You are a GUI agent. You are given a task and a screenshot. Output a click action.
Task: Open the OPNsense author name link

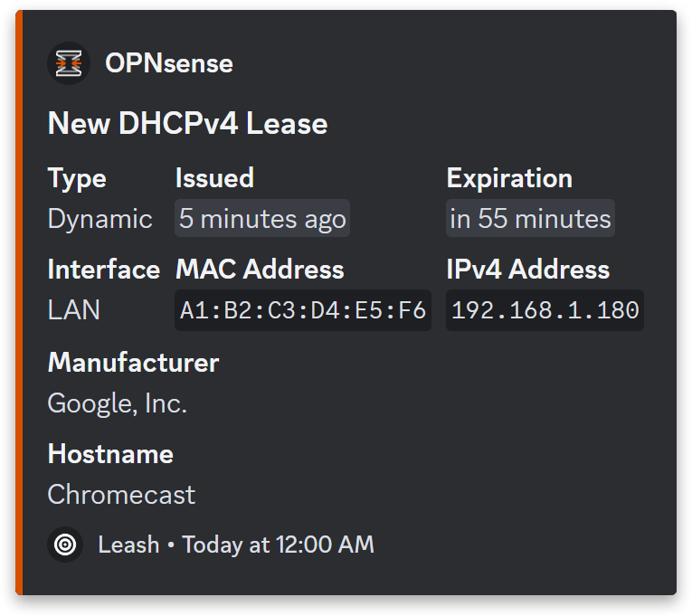tap(169, 63)
